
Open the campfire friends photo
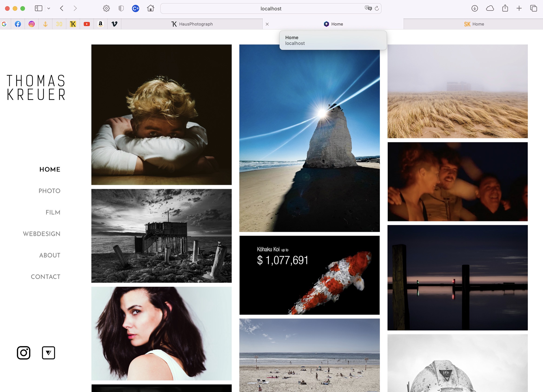(457, 182)
